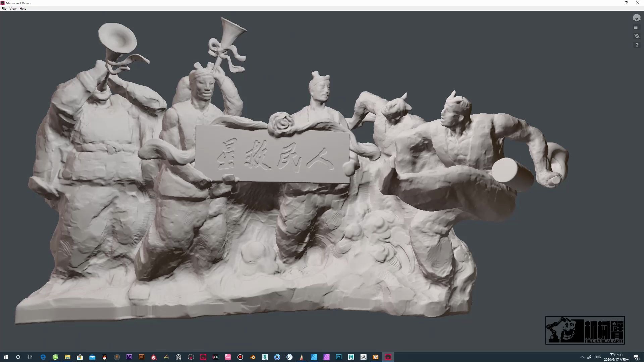Open the File menu
Image resolution: width=644 pixels, height=362 pixels.
[4, 8]
